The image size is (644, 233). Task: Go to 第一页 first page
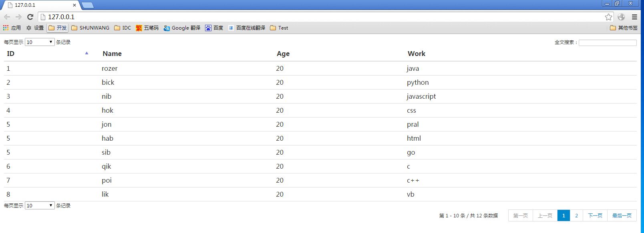[x=521, y=215]
